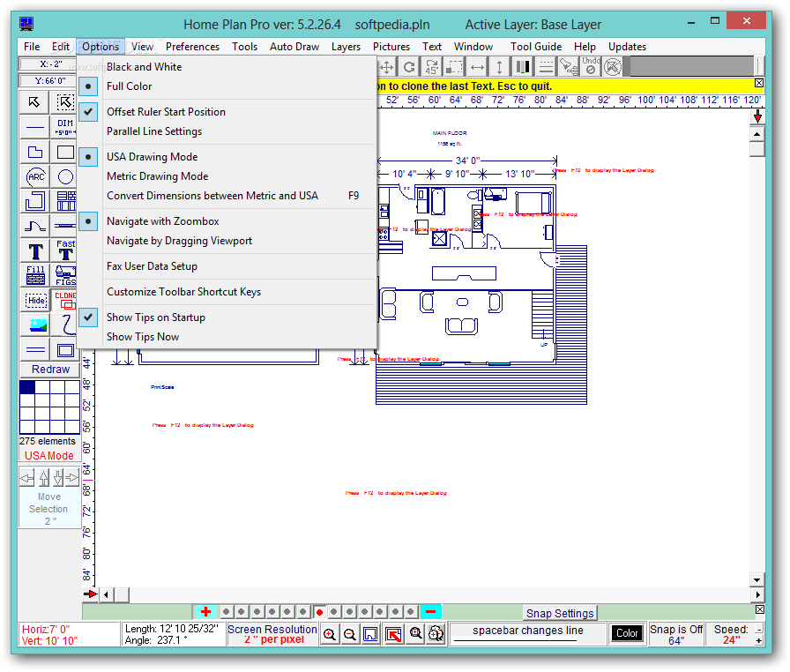Activate the red CLONE tool
Image resolution: width=790 pixels, height=672 pixels.
pos(65,300)
